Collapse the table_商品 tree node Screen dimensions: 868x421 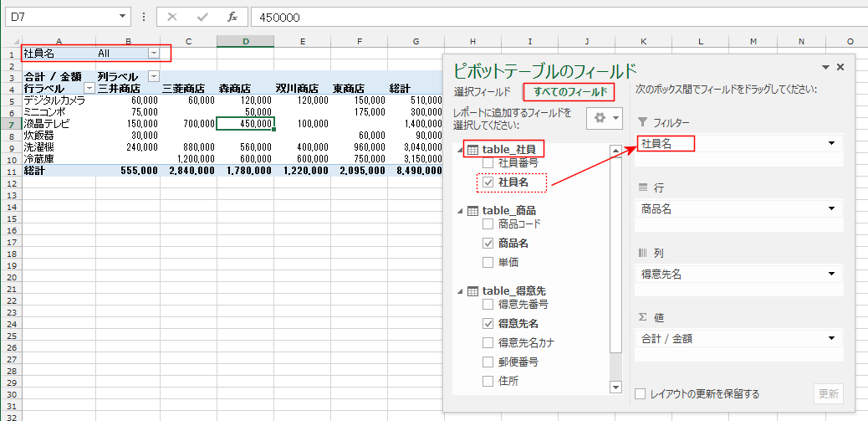(459, 210)
